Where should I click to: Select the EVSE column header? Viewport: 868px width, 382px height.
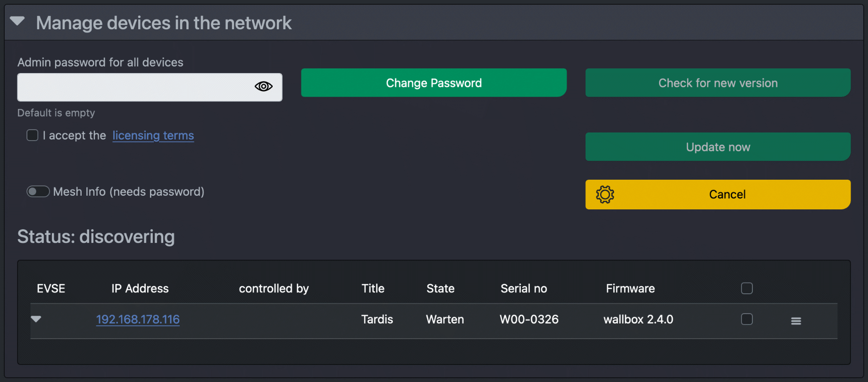[x=50, y=288]
